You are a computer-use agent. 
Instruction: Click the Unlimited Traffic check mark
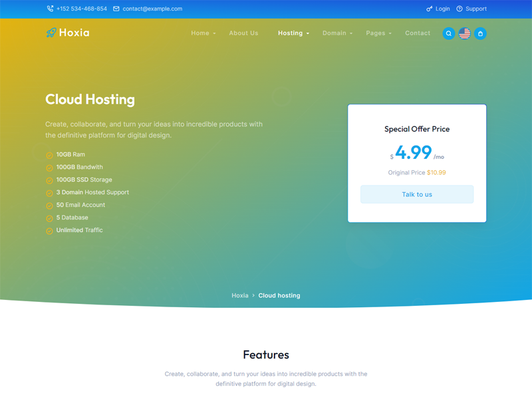[x=49, y=231]
